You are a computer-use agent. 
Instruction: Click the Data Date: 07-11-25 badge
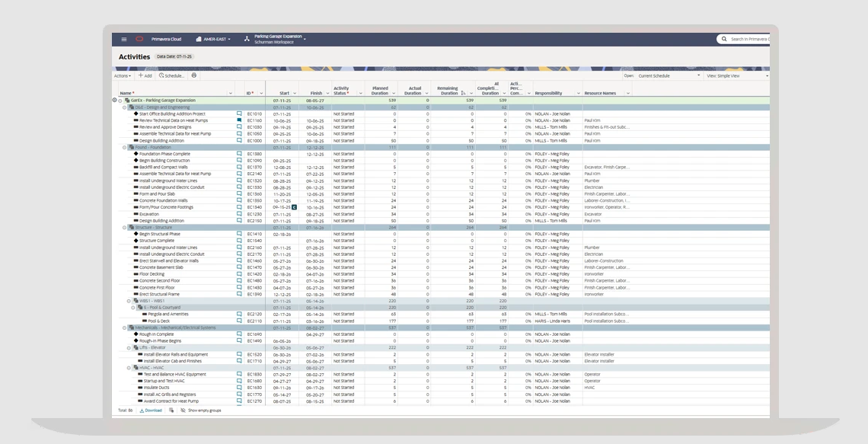(x=174, y=56)
